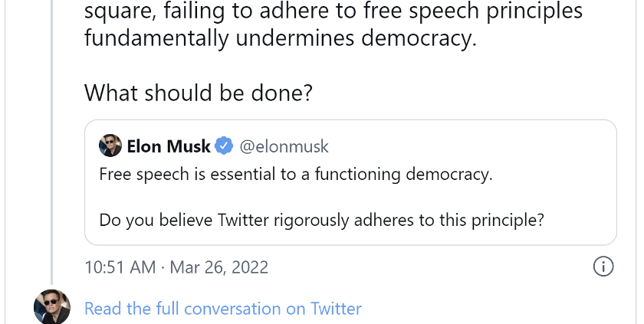Click blank area right of "What should be done?"
Viewport: 644px width, 324px height.
pos(460,93)
